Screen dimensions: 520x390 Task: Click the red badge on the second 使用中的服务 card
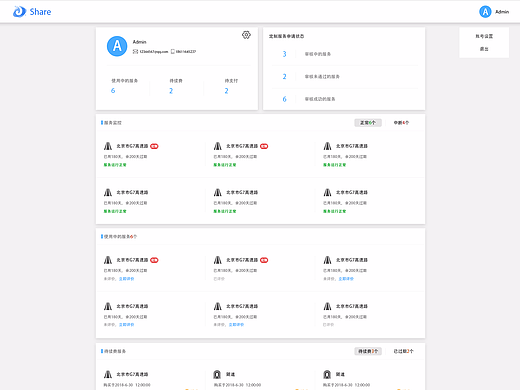[264, 260]
